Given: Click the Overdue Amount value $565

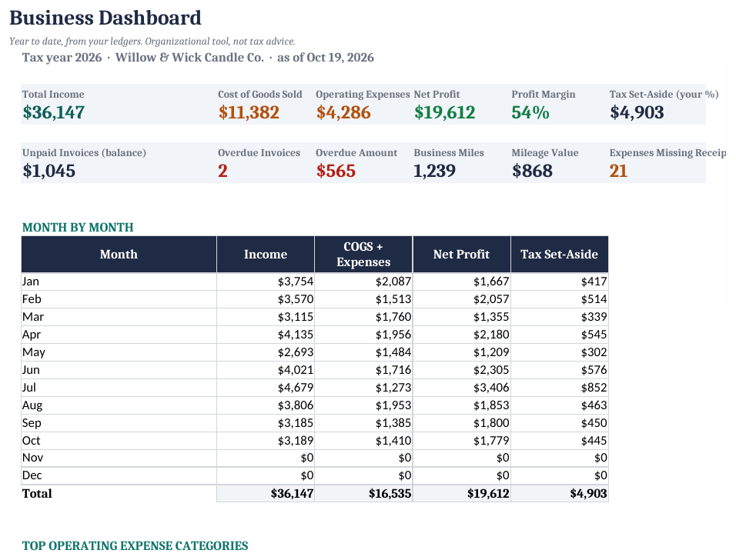Looking at the screenshot, I should (336, 171).
